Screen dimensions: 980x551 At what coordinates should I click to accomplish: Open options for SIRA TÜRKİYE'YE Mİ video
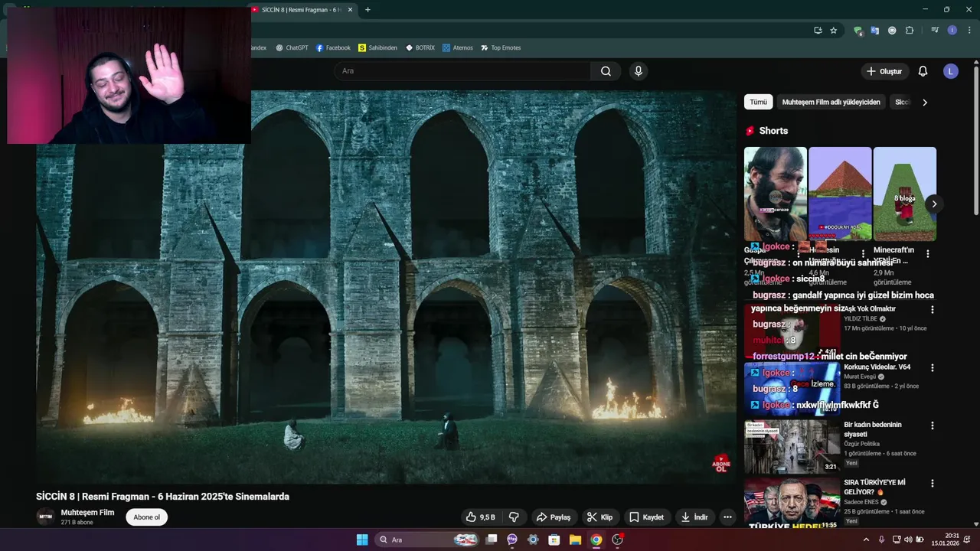point(933,484)
